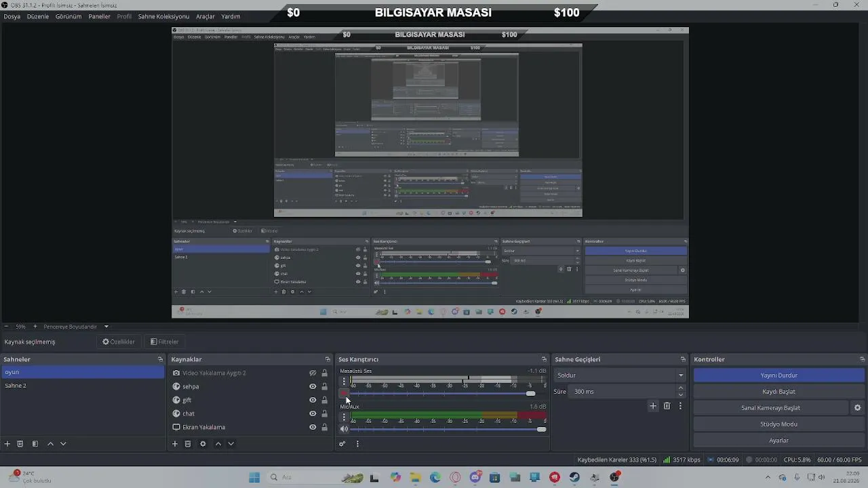The image size is (868, 488).
Task: Add a new source in Kaynaklar panel
Action: [175, 444]
